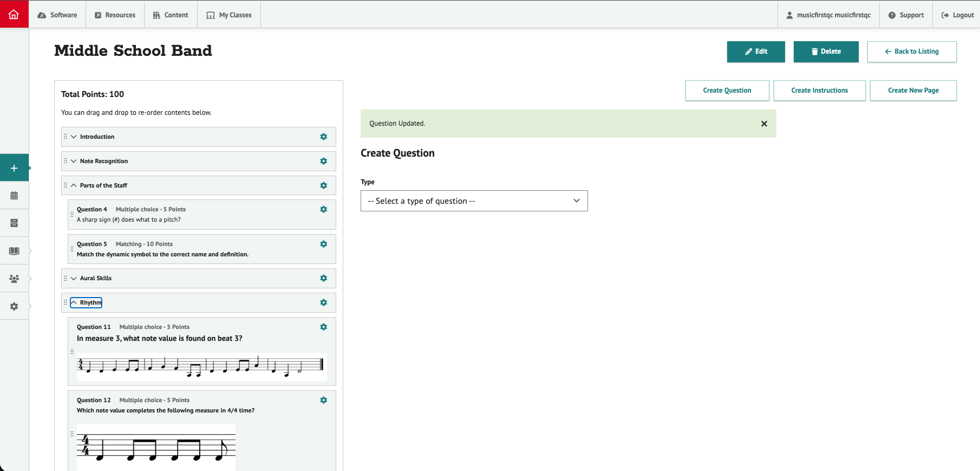This screenshot has width=980, height=471.
Task: Open the book icon in sidebar
Action: tap(14, 251)
